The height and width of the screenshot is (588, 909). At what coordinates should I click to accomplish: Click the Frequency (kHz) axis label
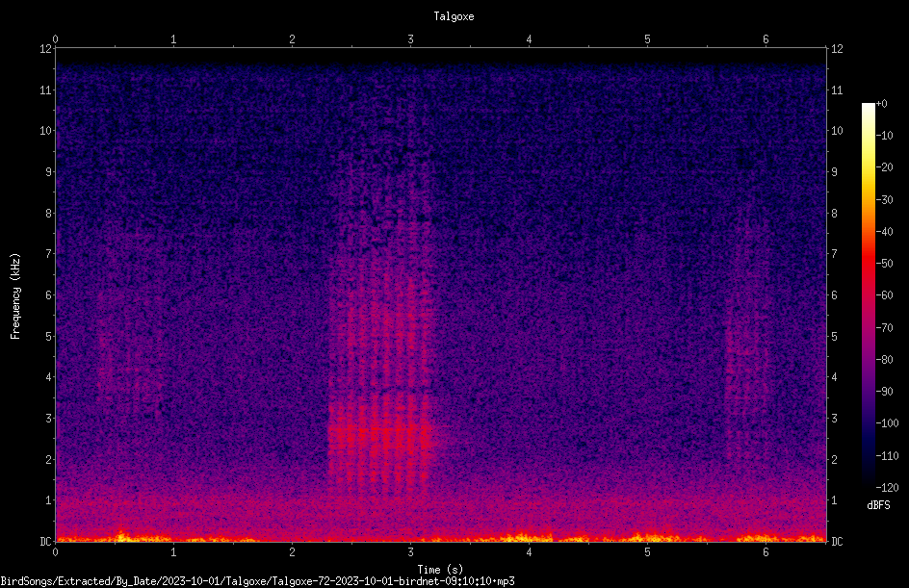tap(15, 296)
